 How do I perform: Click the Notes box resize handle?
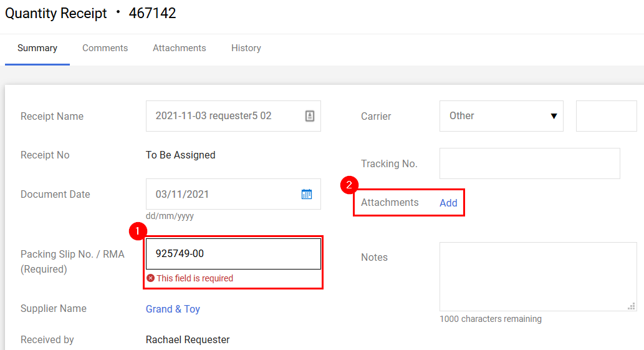(x=632, y=306)
